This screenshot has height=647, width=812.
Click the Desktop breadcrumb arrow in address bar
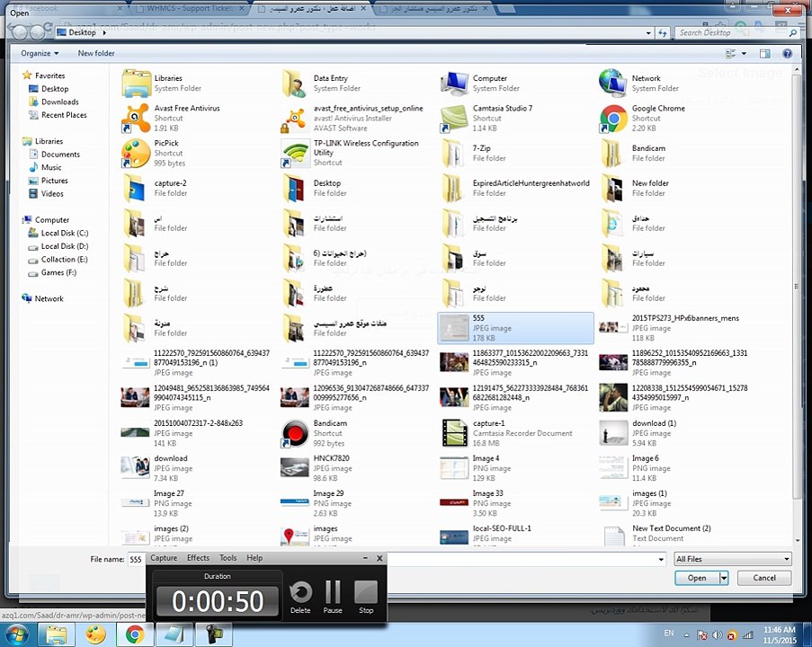coord(104,32)
